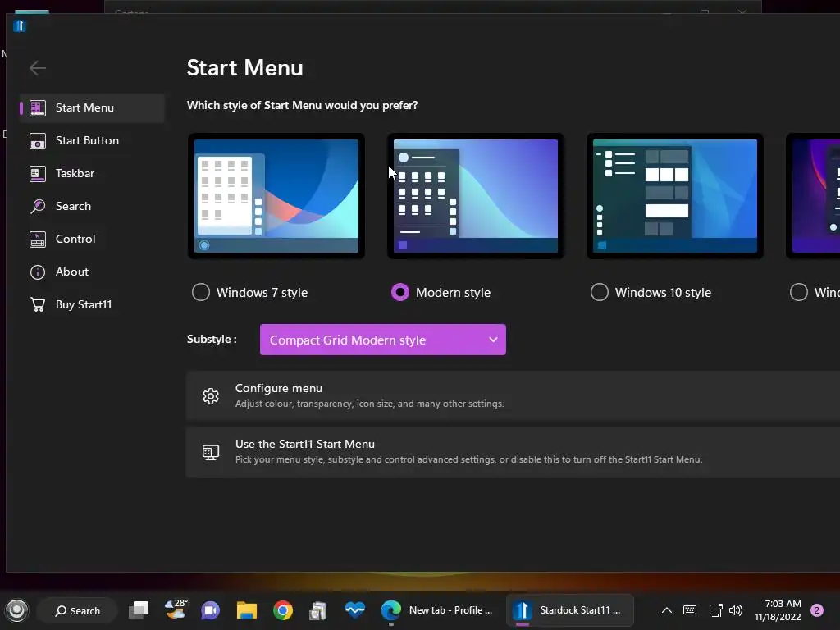This screenshot has width=840, height=630.
Task: Click the Buy Start11 link
Action: [x=92, y=304]
